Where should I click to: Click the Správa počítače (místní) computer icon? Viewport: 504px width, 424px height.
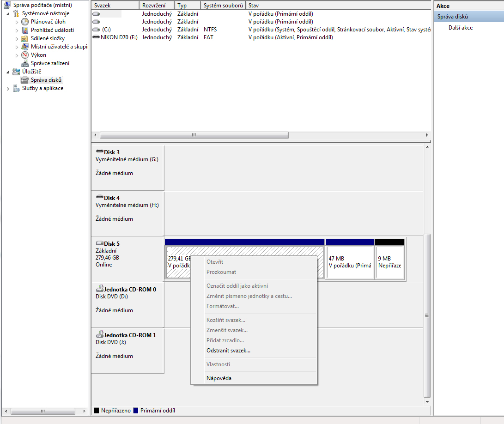pyautogui.click(x=7, y=5)
